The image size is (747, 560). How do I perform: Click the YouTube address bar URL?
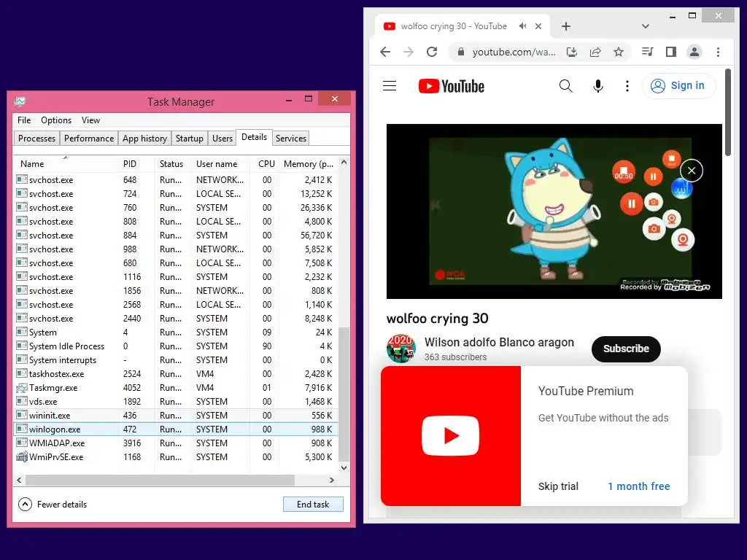click(514, 52)
